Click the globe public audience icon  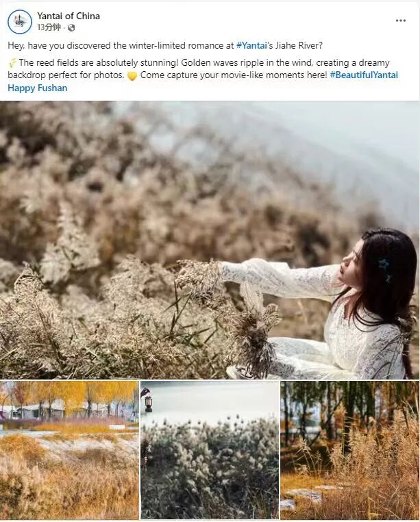[x=71, y=28]
